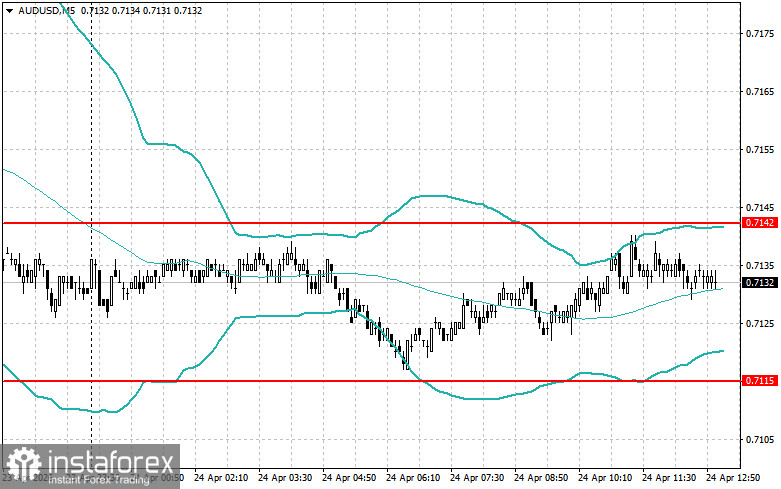The image size is (781, 489).
Task: Click the AUDUSD,M5 symbol title
Action: (46, 10)
